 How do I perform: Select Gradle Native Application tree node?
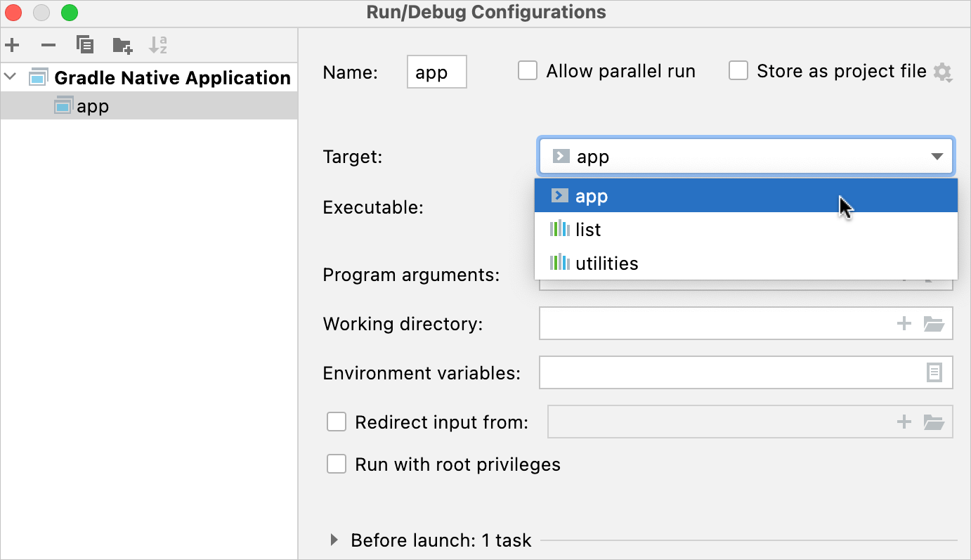[149, 77]
